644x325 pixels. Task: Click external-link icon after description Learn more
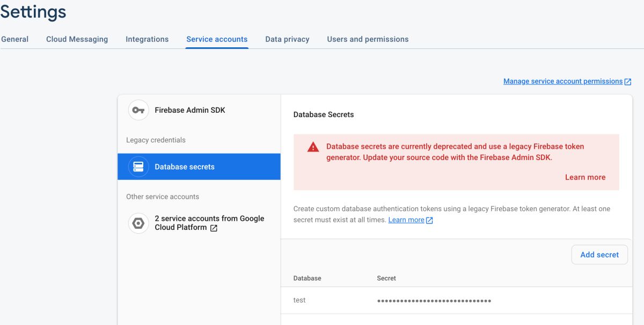(429, 220)
